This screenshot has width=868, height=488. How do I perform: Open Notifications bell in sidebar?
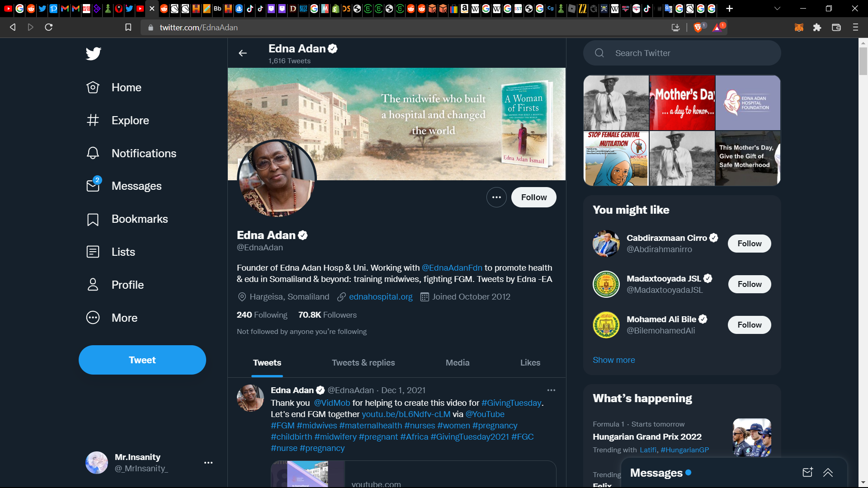[x=131, y=153]
